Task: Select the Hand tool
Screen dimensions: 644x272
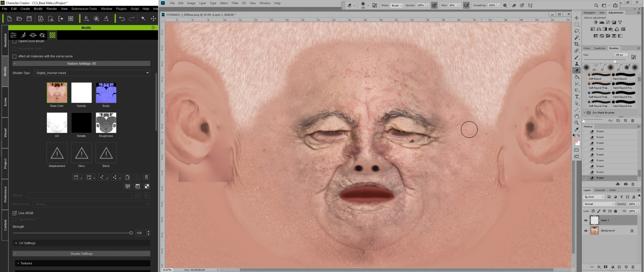Action: point(577,116)
